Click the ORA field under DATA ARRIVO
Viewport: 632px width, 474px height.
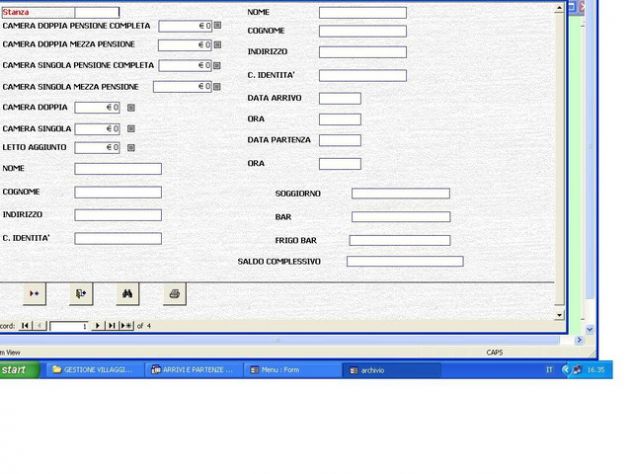tap(340, 120)
